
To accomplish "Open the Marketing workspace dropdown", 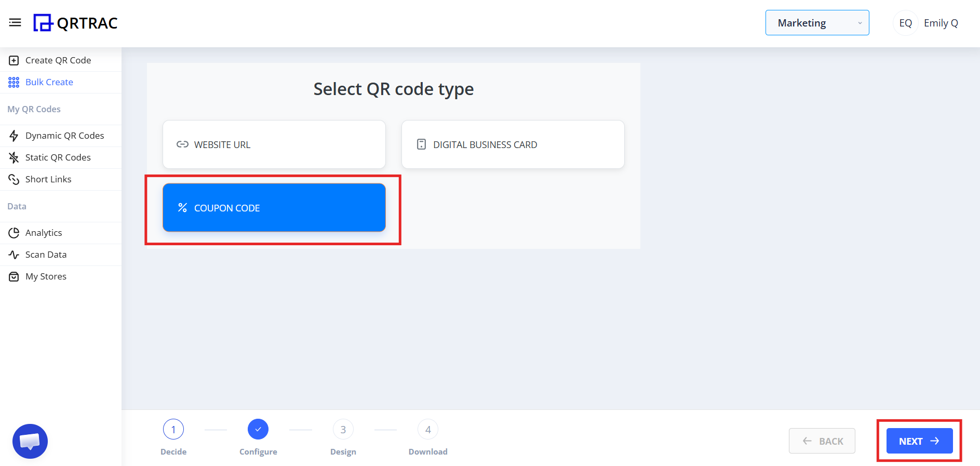I will point(816,22).
